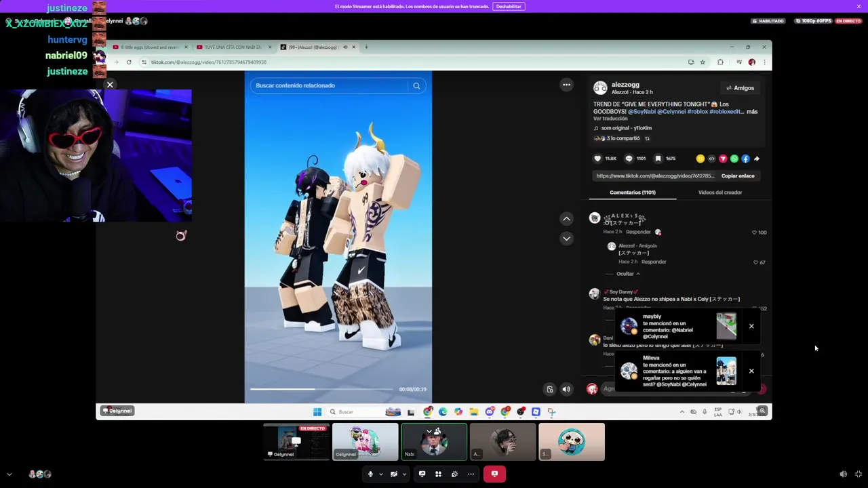Toggle Discord microphone mute
Screen dimensions: 868x488
pyautogui.click(x=370, y=474)
